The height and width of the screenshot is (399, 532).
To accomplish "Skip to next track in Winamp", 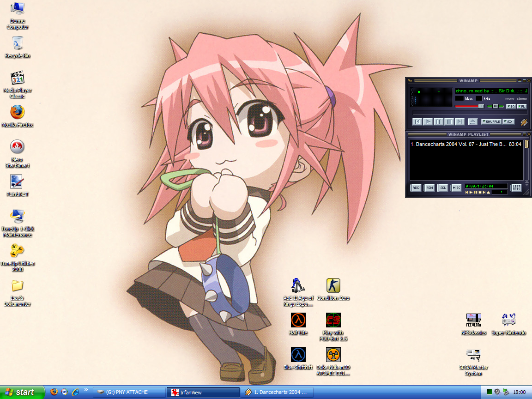I will [x=460, y=121].
